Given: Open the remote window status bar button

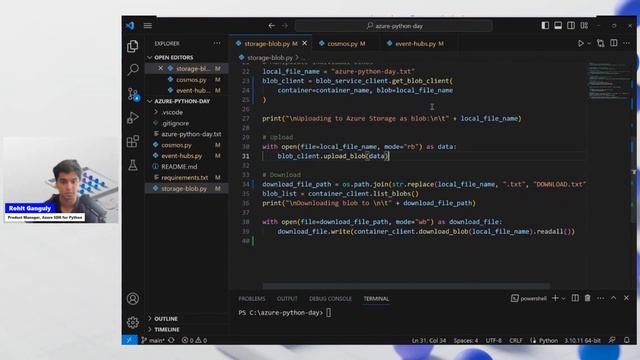Looking at the screenshot, I should click(129, 340).
